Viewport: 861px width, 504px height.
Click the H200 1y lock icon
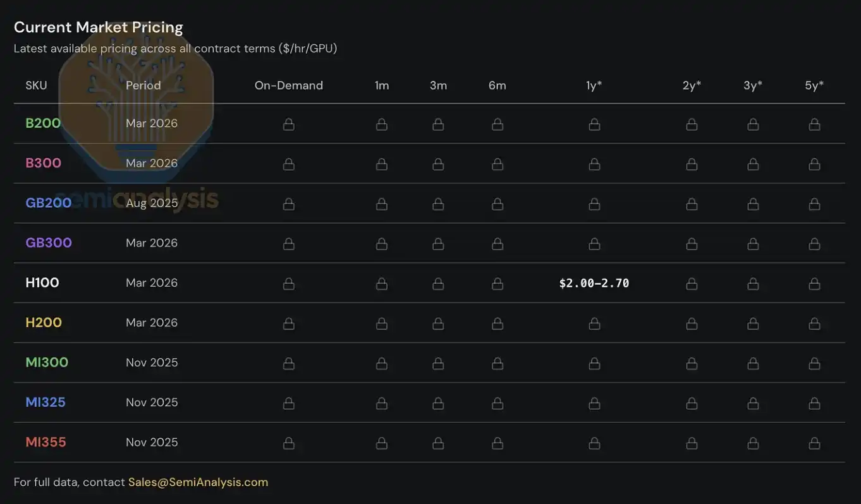[594, 323]
